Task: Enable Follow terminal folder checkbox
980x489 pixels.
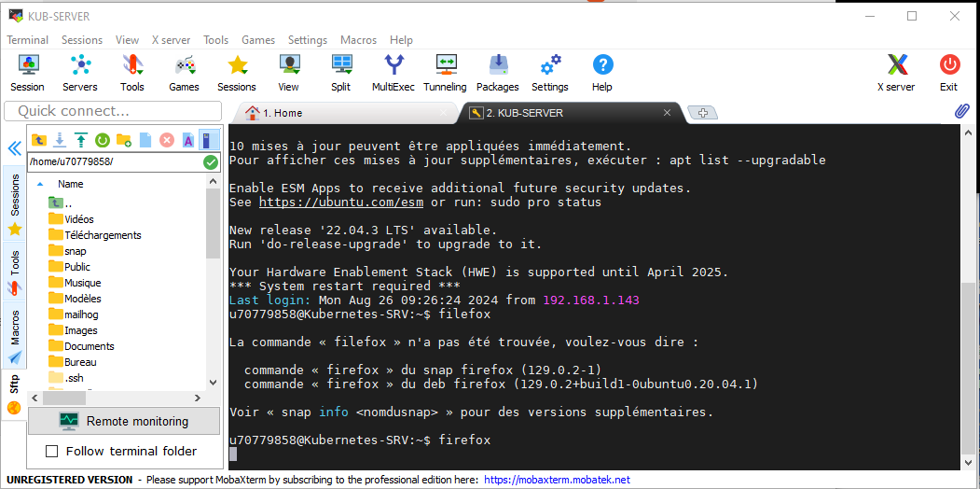Action: click(x=52, y=452)
